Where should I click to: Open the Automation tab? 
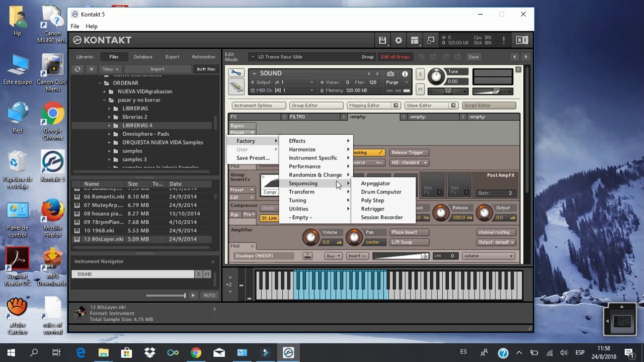pyautogui.click(x=203, y=57)
